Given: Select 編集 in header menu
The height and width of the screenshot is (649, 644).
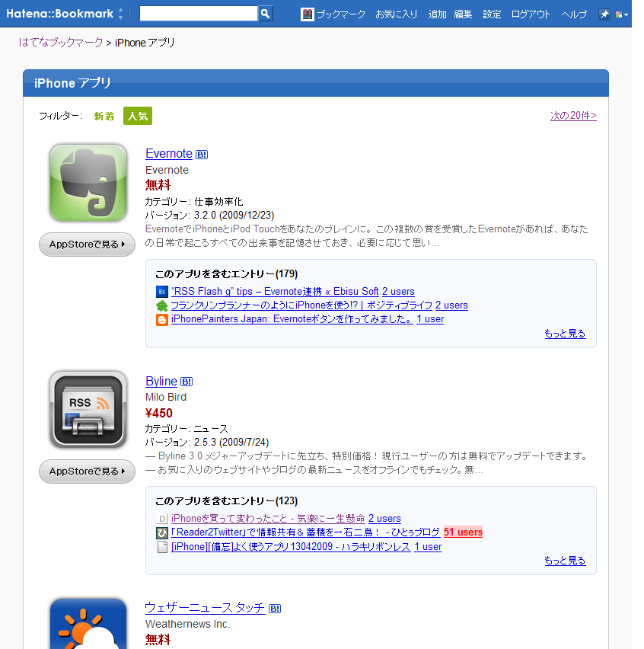Looking at the screenshot, I should pos(463,14).
